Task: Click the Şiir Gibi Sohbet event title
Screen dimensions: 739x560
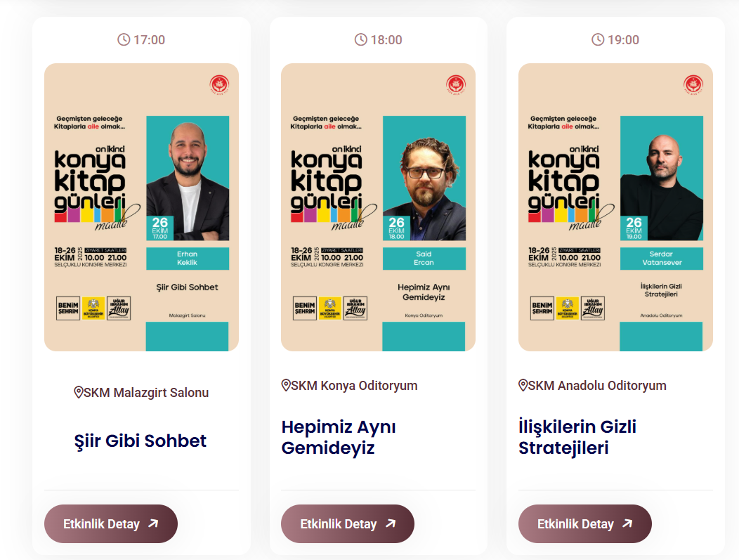Action: [140, 441]
